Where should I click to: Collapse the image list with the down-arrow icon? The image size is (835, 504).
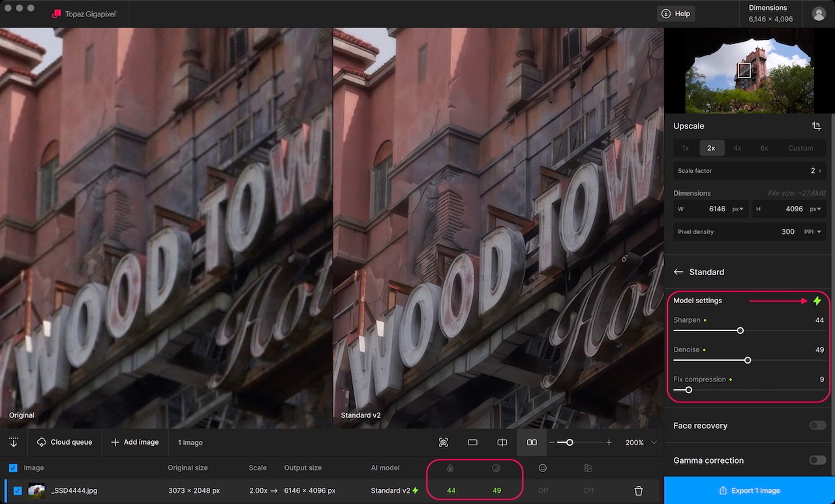pos(13,442)
